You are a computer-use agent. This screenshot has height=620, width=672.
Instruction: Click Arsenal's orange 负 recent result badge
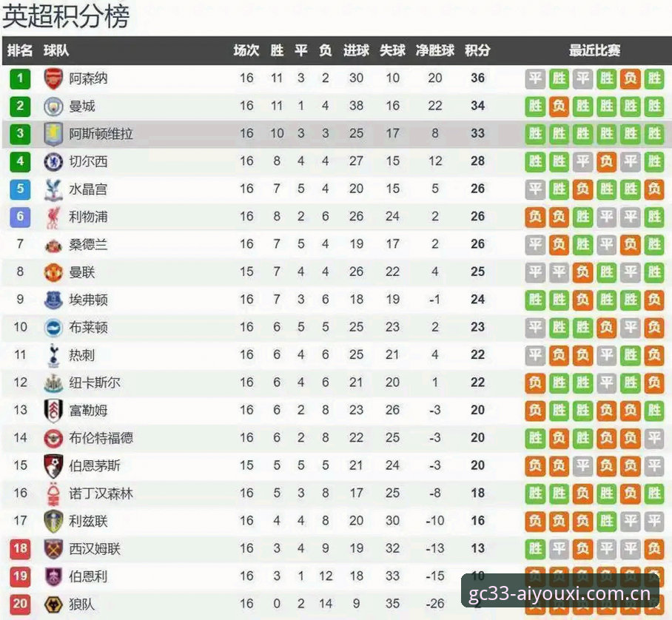631,79
